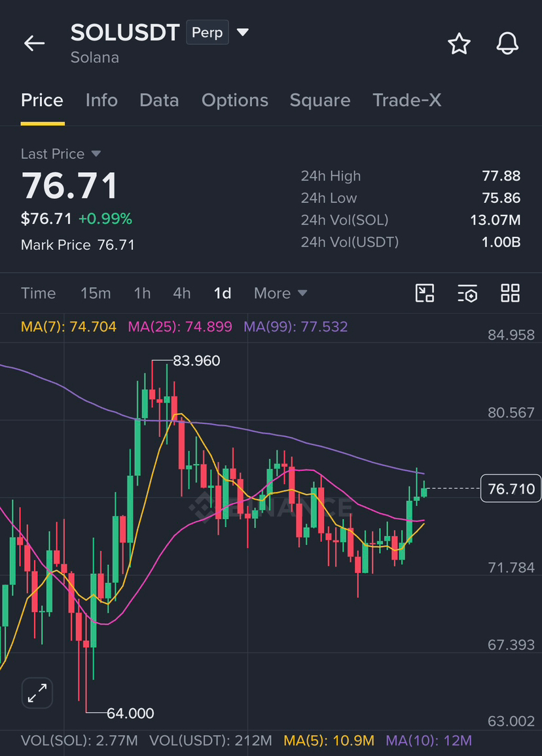The width and height of the screenshot is (542, 756).
Task: Open price alerts via bell icon
Action: (x=507, y=44)
